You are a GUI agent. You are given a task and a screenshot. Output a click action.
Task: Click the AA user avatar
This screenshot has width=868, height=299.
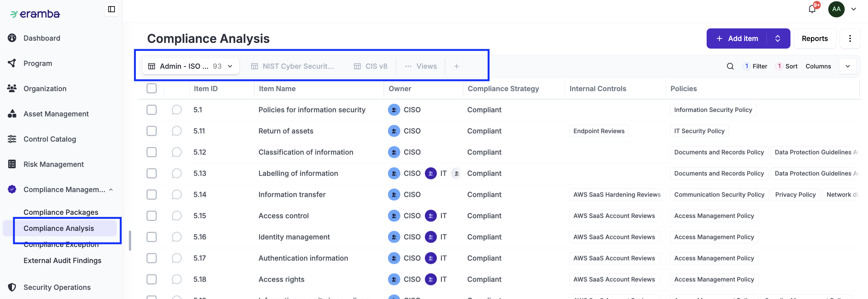point(836,9)
